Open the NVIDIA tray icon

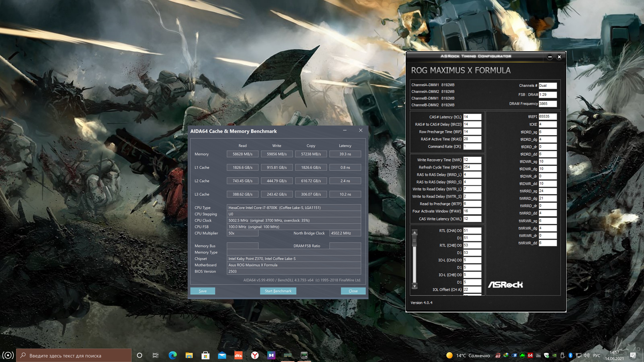(554, 355)
